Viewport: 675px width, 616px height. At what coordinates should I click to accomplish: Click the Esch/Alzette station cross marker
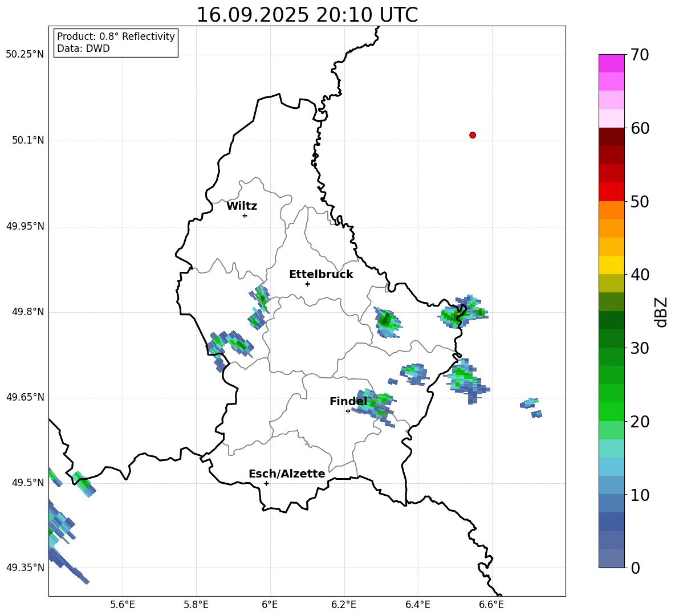tap(266, 483)
